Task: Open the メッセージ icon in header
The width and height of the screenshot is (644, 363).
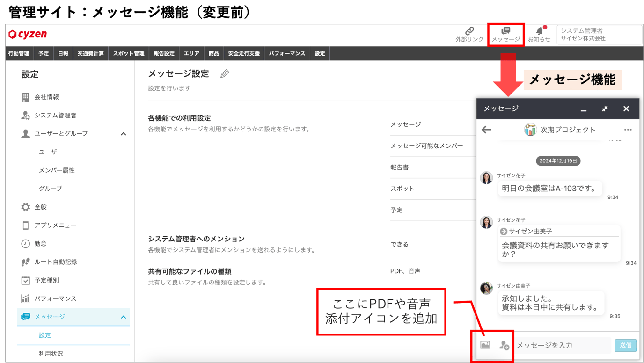Action: point(506,31)
